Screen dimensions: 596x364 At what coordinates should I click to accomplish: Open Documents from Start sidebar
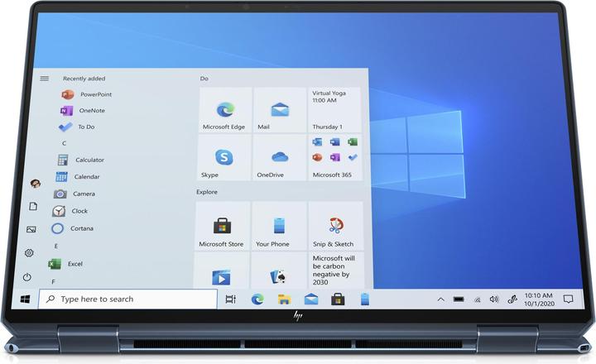pos(33,206)
